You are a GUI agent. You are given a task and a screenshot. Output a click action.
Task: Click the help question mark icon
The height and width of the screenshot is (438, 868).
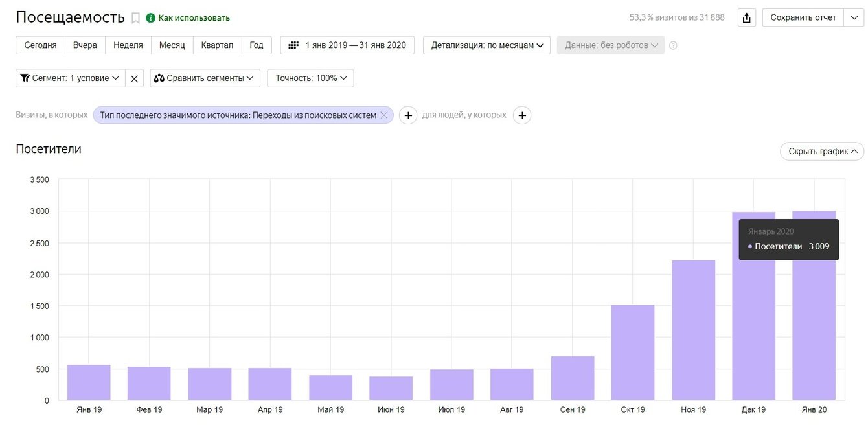tap(673, 45)
